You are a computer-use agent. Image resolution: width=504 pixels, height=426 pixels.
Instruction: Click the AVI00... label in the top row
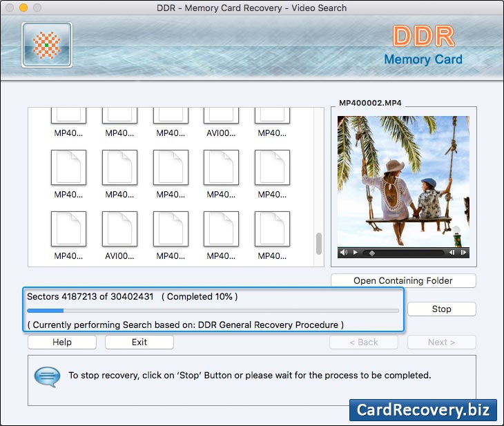click(221, 133)
